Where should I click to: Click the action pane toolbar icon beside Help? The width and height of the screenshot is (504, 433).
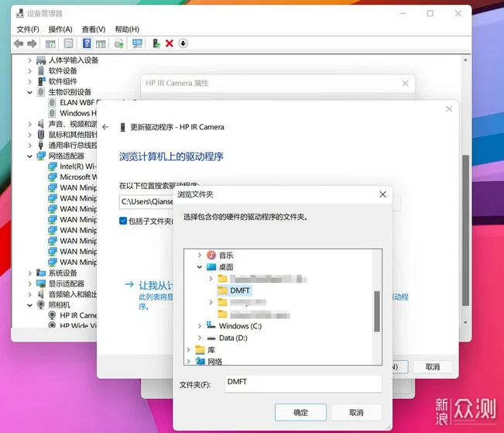(x=101, y=43)
